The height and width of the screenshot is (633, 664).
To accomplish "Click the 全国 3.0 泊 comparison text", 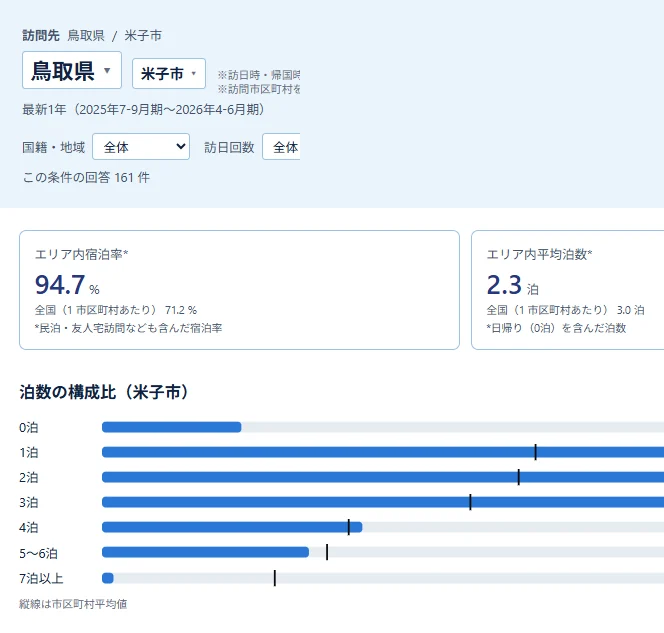I will point(565,310).
